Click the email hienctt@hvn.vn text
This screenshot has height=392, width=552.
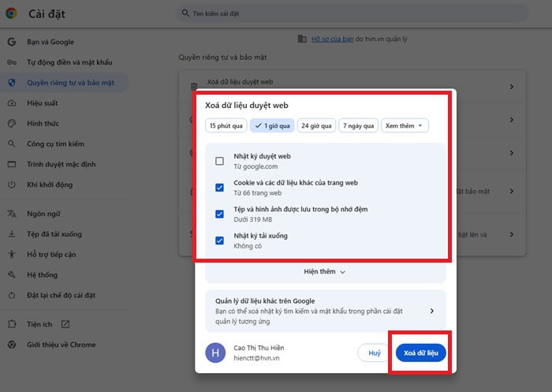click(x=256, y=358)
